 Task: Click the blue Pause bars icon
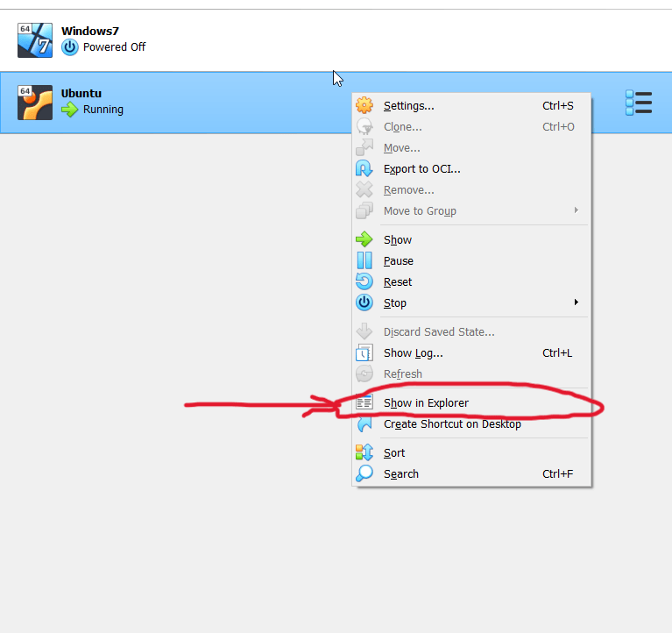click(x=364, y=260)
